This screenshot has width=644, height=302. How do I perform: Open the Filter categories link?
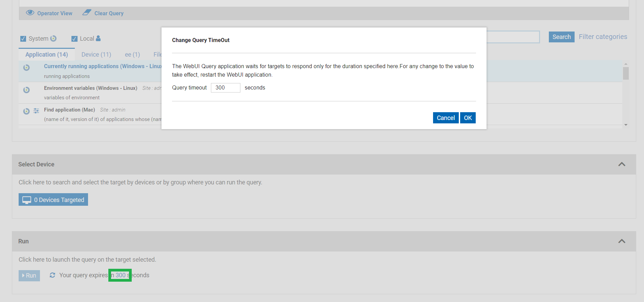coord(603,37)
